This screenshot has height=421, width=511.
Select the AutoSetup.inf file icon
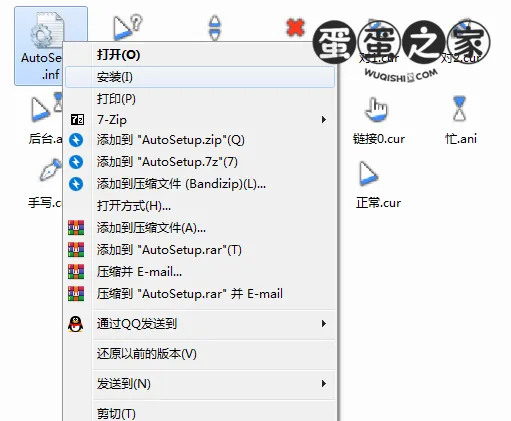pos(47,29)
